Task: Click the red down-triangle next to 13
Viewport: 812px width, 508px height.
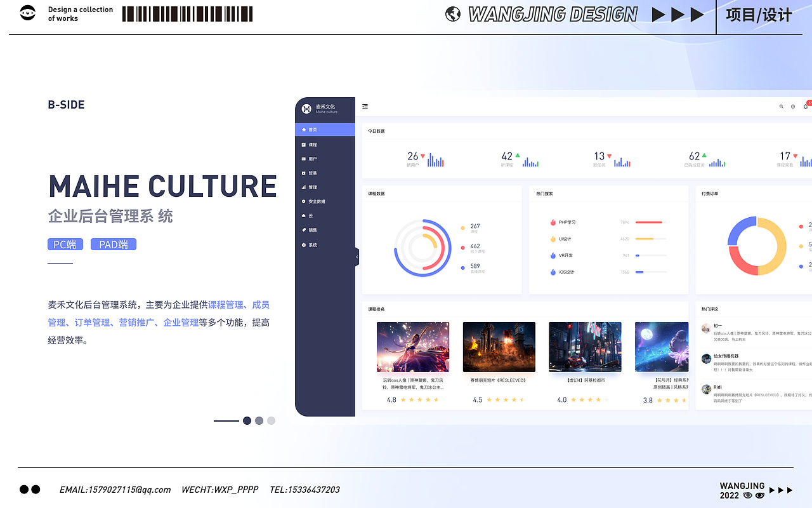Action: pyautogui.click(x=610, y=156)
